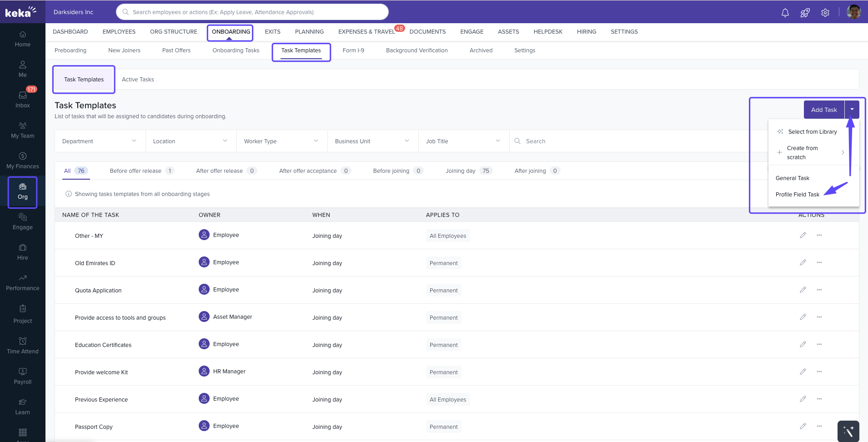Image resolution: width=868 pixels, height=442 pixels.
Task: Open the Worker Type dropdown
Action: click(282, 141)
